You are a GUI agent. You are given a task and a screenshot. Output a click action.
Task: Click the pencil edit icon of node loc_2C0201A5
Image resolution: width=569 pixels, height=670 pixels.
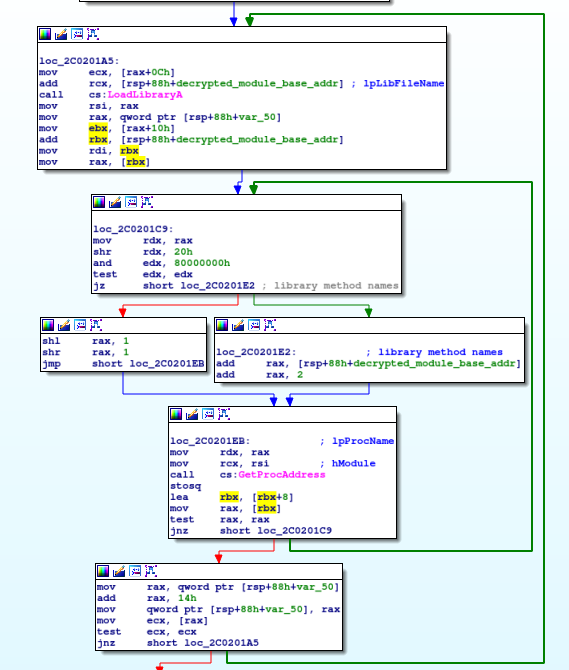coord(61,34)
